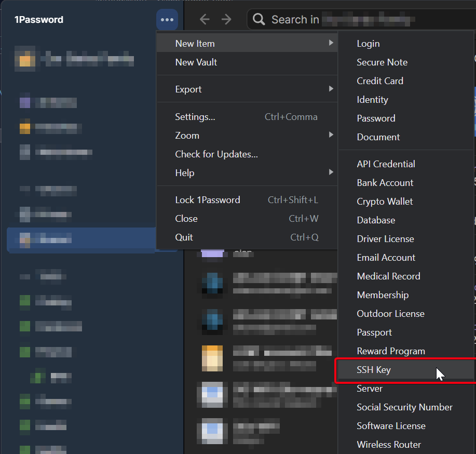Select Lock 1Password

pyautogui.click(x=208, y=200)
